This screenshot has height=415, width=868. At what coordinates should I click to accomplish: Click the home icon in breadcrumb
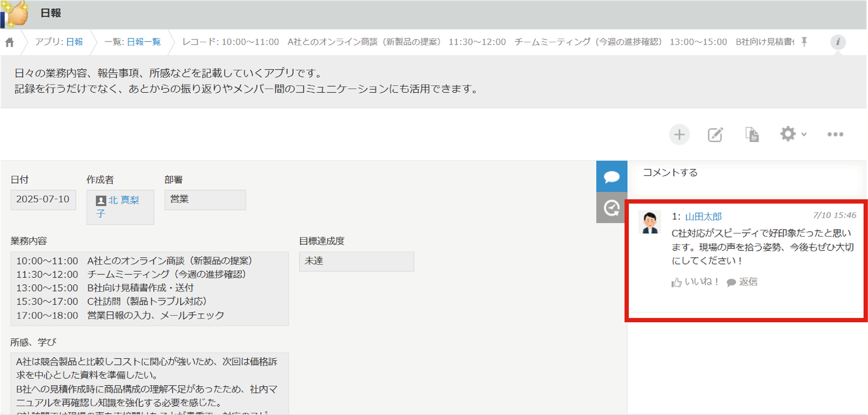tap(9, 43)
